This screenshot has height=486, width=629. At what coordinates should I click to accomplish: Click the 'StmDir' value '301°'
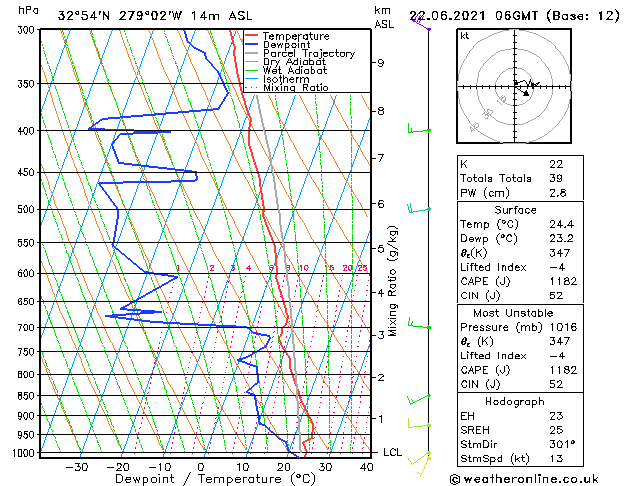pyautogui.click(x=562, y=444)
